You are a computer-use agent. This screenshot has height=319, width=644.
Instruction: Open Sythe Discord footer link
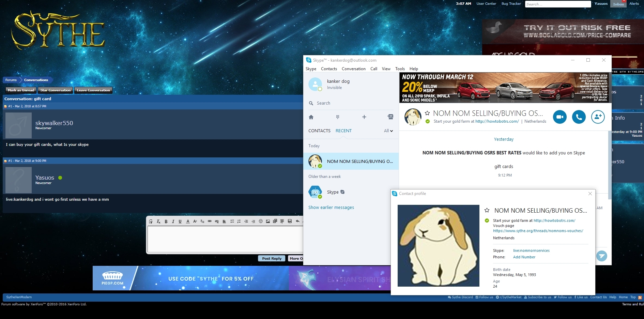460,297
